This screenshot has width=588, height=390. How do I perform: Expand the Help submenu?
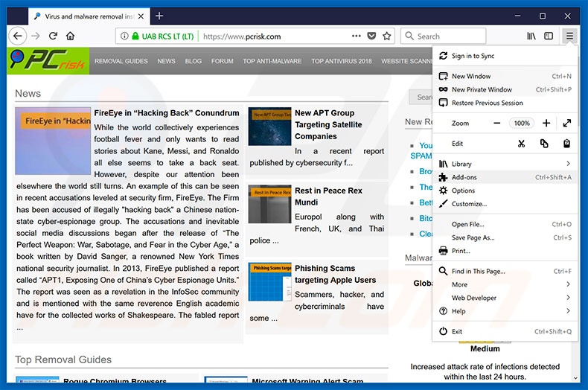[568, 311]
